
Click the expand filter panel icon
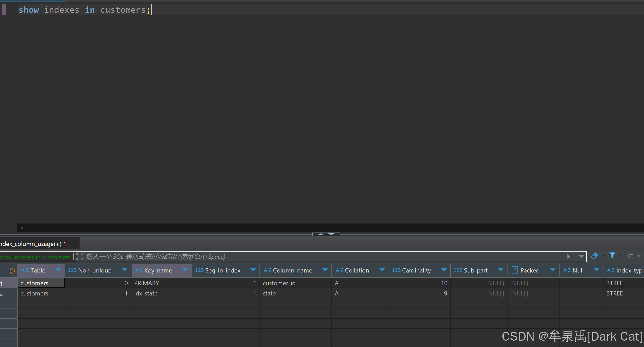(x=80, y=256)
